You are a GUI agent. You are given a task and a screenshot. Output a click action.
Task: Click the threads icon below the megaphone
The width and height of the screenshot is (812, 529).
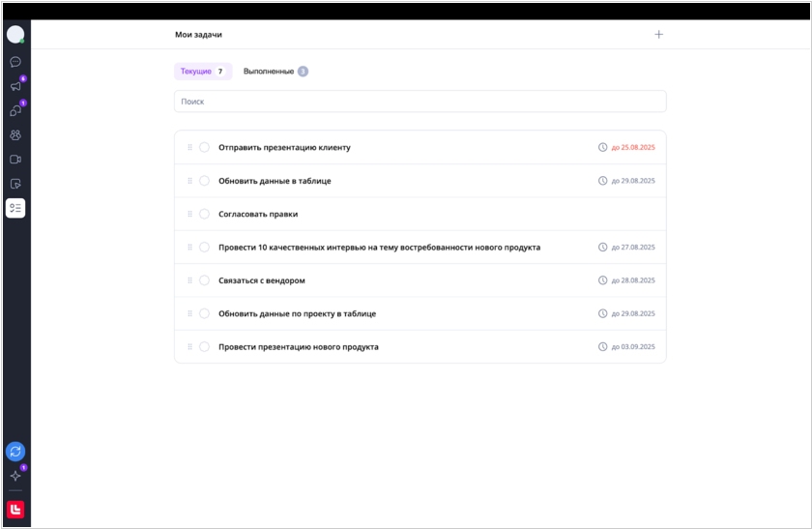click(15, 111)
